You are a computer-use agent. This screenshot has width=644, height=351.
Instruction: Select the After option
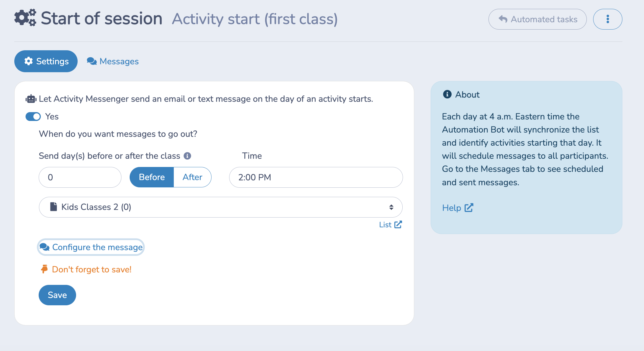tap(192, 177)
